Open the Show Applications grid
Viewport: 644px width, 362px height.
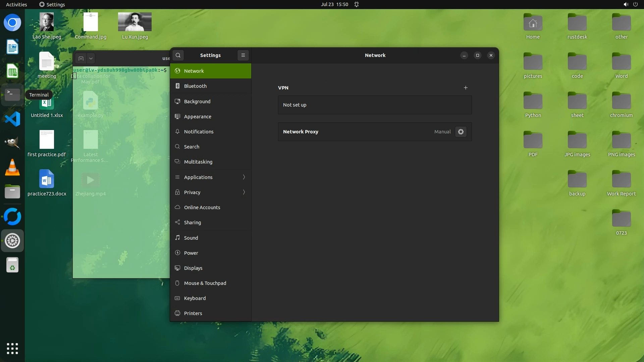tap(12, 349)
